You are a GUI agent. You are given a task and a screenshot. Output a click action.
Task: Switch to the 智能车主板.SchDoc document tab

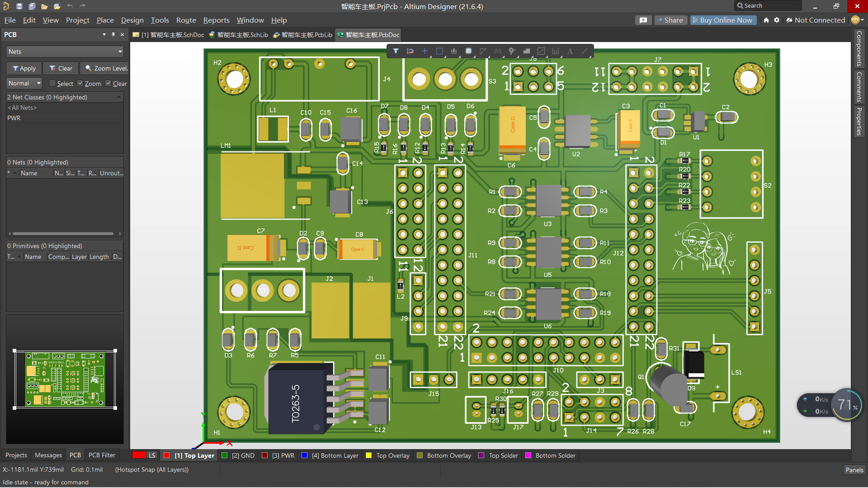(x=172, y=35)
